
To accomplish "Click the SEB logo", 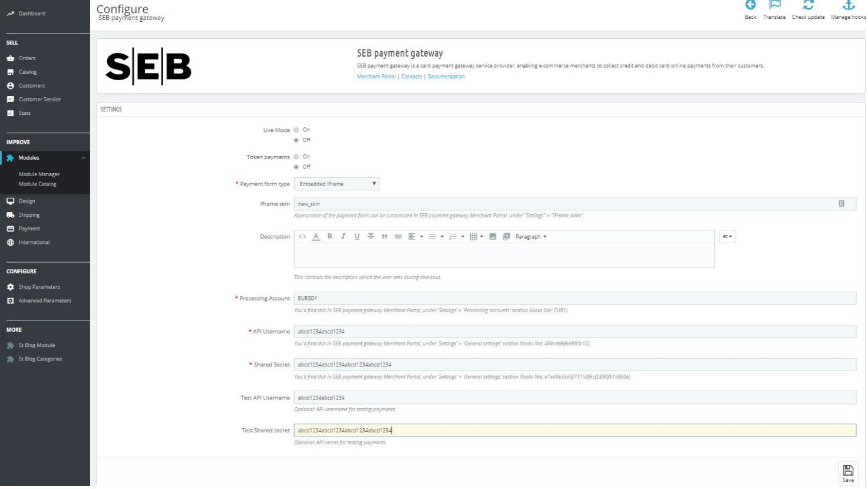I will (148, 67).
